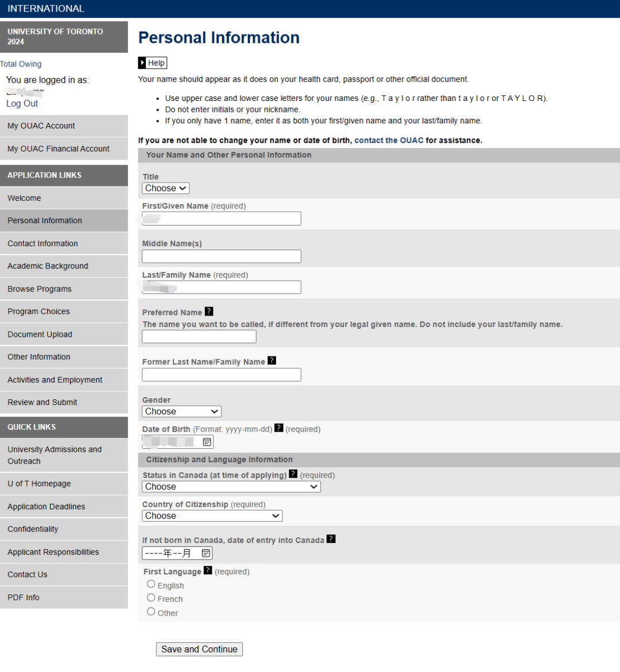This screenshot has height=672, width=620.
Task: Open the Preferred Name help icon
Action: click(x=209, y=312)
